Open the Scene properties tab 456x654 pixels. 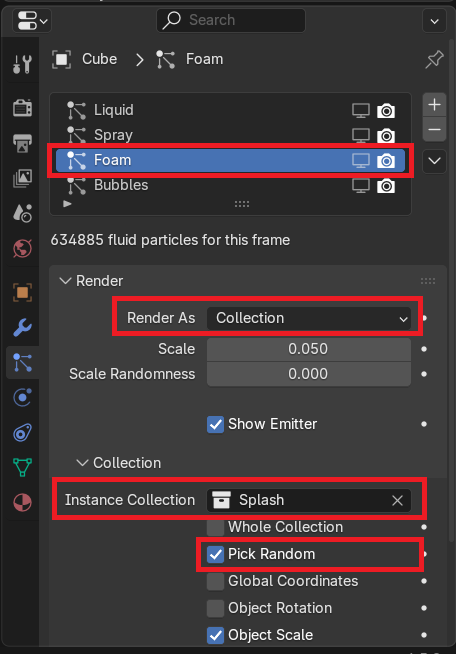[x=22, y=213]
